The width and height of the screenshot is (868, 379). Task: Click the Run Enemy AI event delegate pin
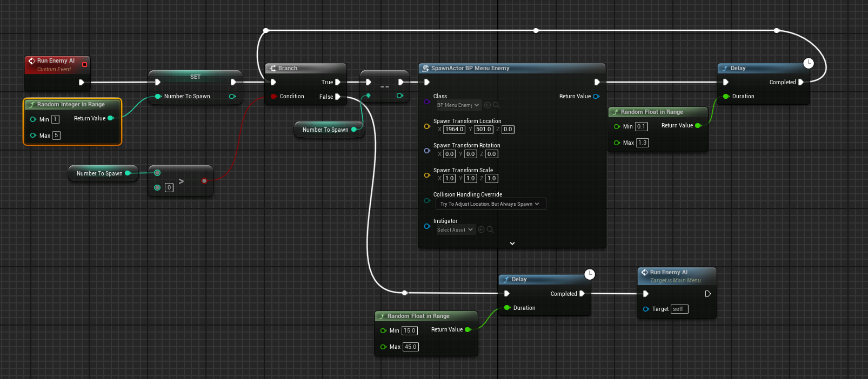click(84, 65)
